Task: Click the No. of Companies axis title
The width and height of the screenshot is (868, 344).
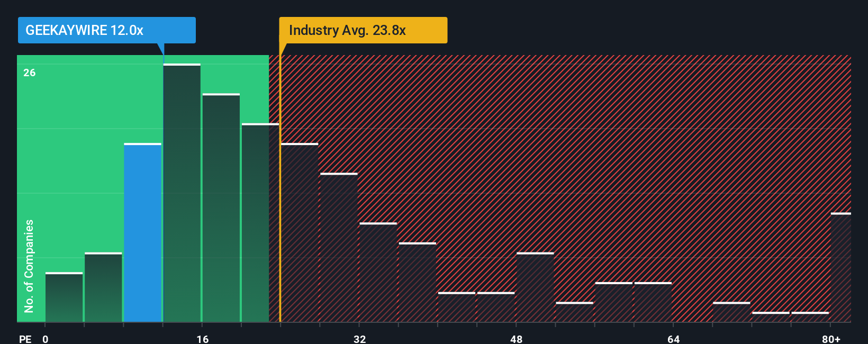Action: click(29, 266)
